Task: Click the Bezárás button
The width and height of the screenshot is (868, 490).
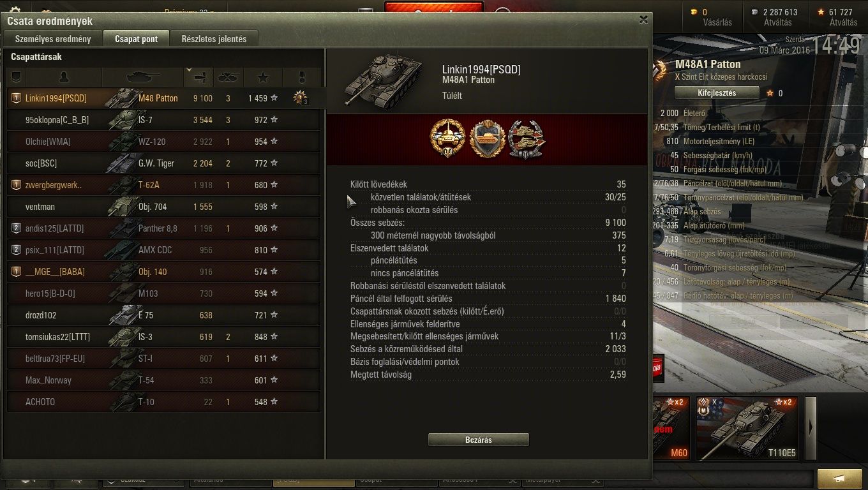Action: pos(478,440)
